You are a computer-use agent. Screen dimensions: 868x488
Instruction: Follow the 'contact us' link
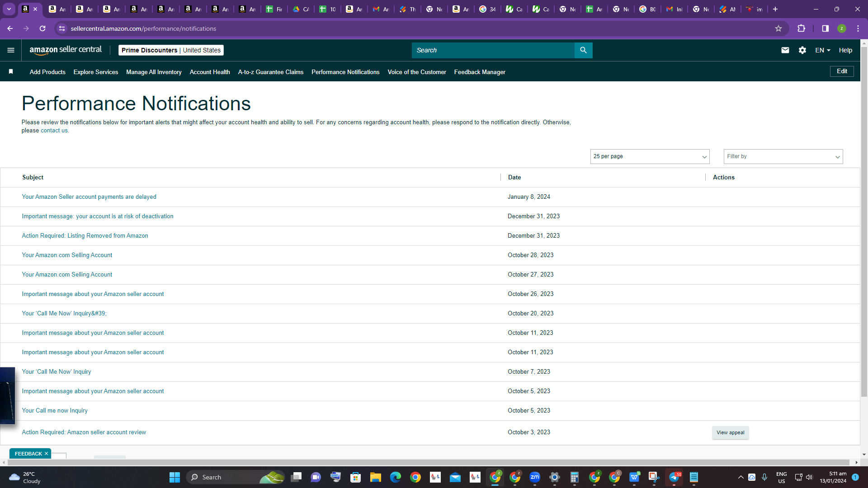coord(54,131)
